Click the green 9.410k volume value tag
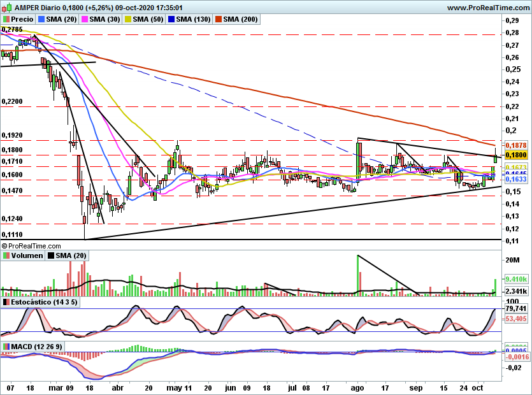 [x=516, y=279]
